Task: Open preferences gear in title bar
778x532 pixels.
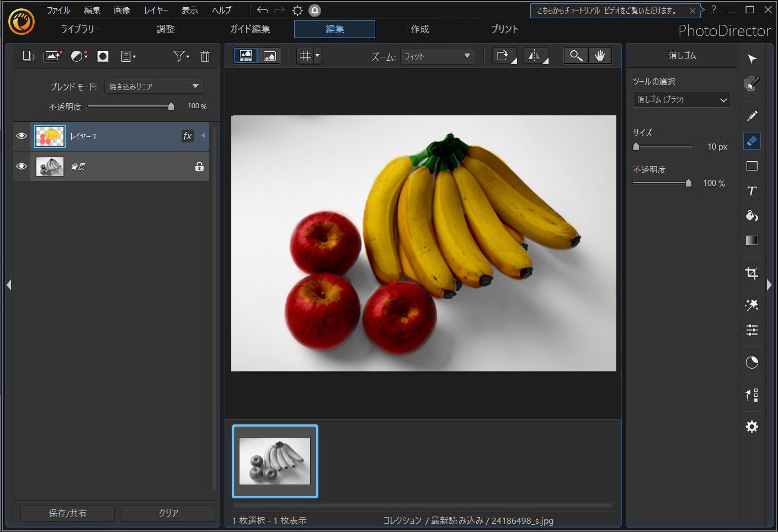Action: [x=297, y=10]
